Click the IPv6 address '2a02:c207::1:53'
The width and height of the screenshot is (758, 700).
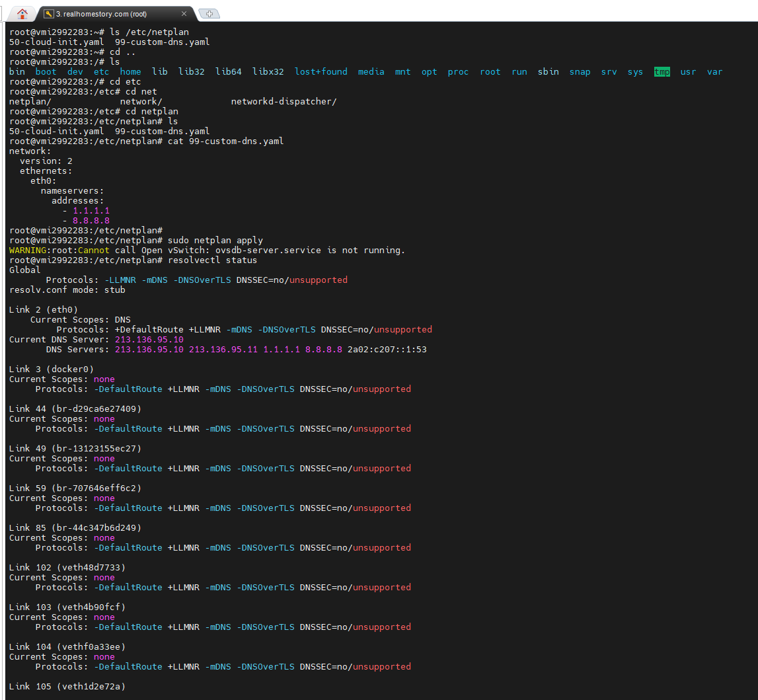387,350
